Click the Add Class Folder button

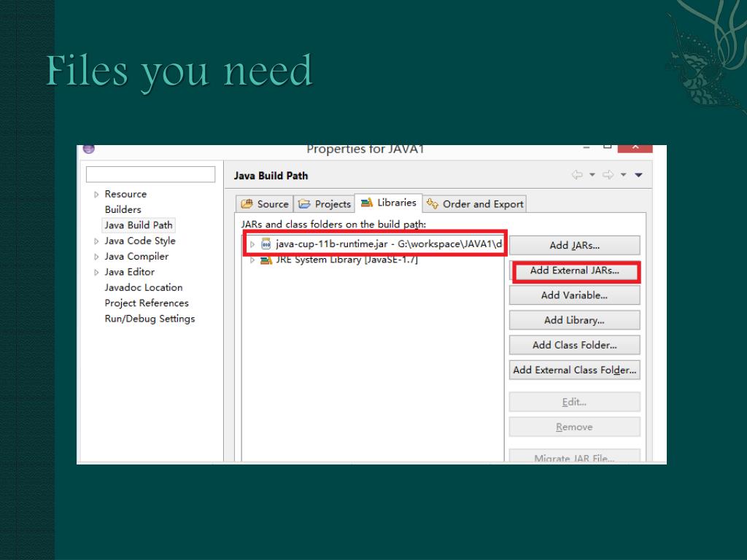tap(575, 345)
